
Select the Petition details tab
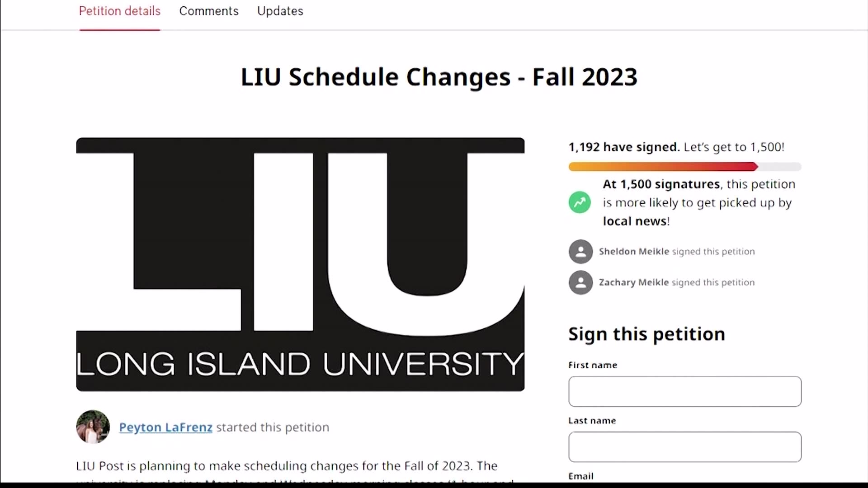(119, 11)
